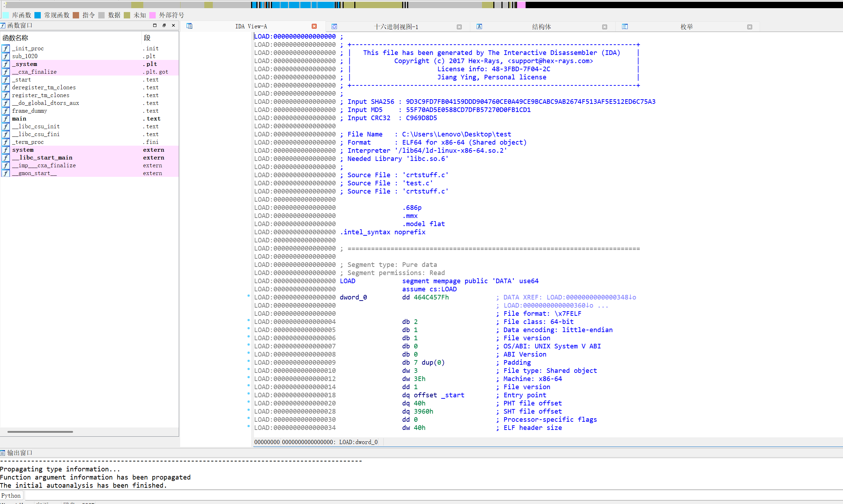Click the hex view tab icon
The image size is (843, 504).
tap(334, 27)
